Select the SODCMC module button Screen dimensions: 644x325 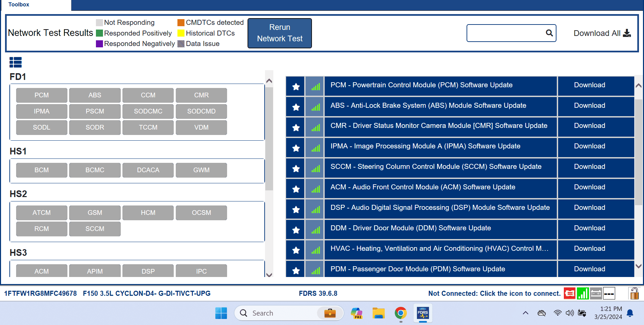(148, 111)
